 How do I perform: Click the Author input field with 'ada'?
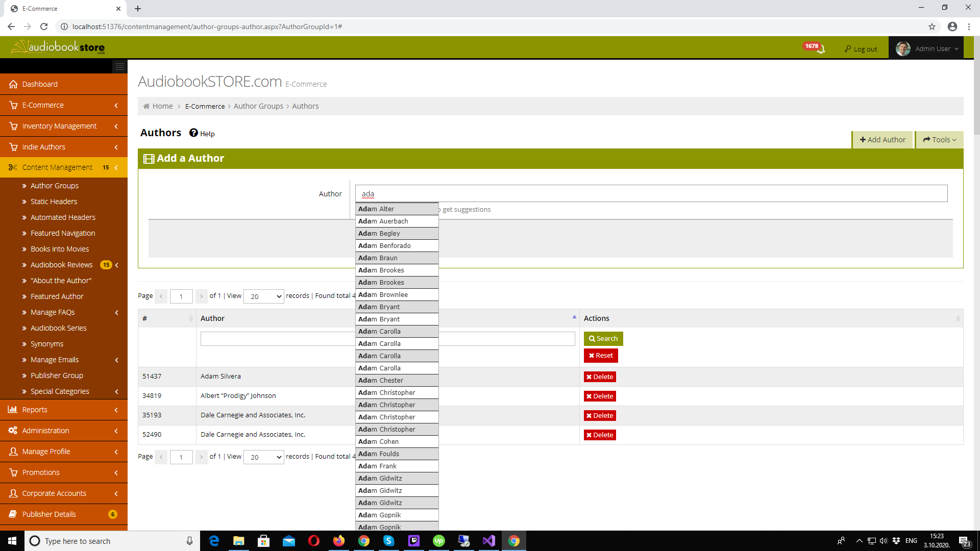tap(651, 193)
